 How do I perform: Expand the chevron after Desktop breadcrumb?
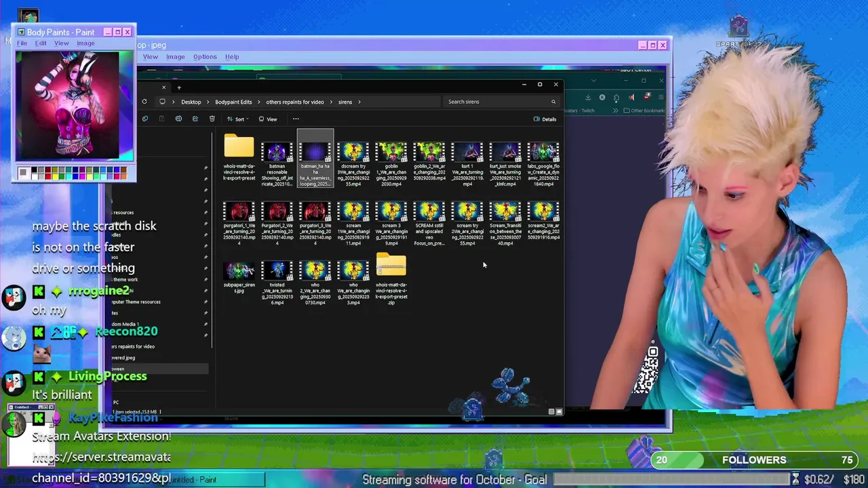click(208, 102)
